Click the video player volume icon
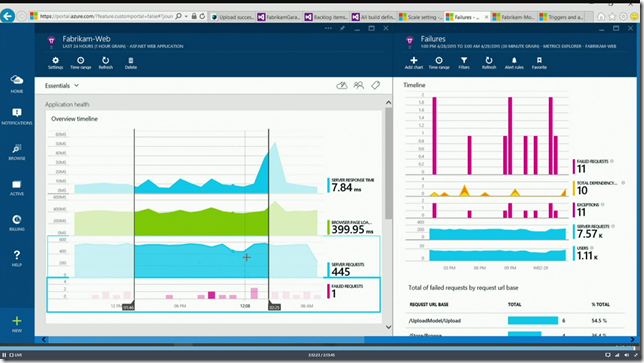This screenshot has width=644, height=363. click(626, 355)
